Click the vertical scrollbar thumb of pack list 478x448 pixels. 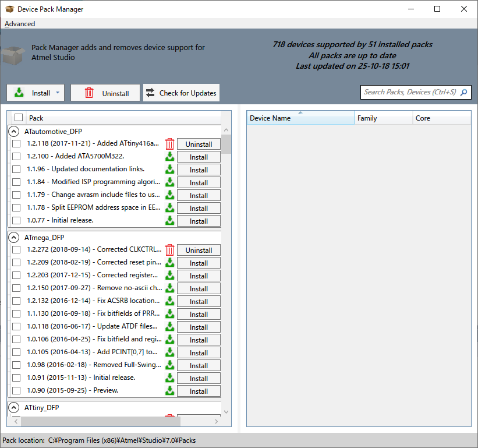tap(226, 144)
